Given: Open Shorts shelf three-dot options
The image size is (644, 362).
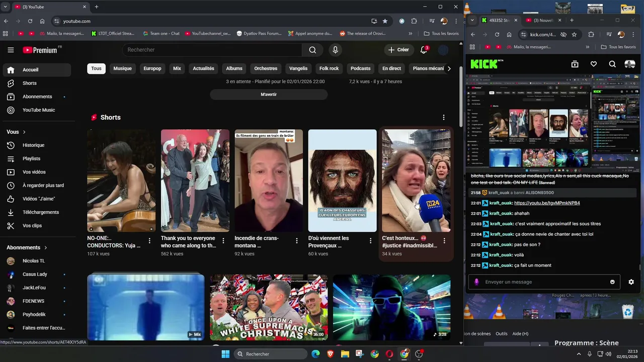Looking at the screenshot, I should coord(443,117).
